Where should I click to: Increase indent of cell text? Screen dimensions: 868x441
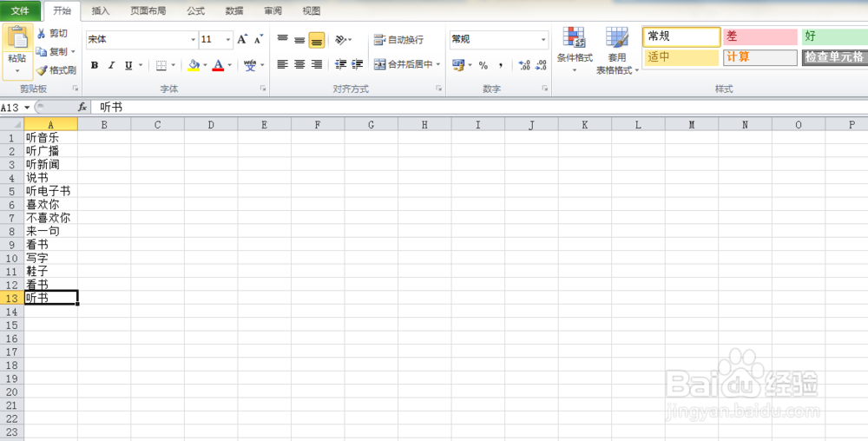[x=358, y=65]
